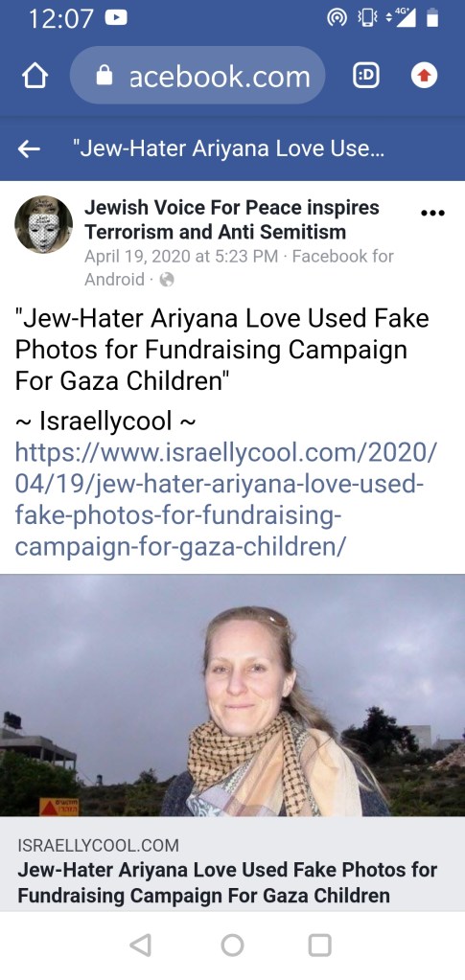Viewport: 465px width, 980px height.
Task: Open the tab switcher icon
Action: click(x=366, y=76)
